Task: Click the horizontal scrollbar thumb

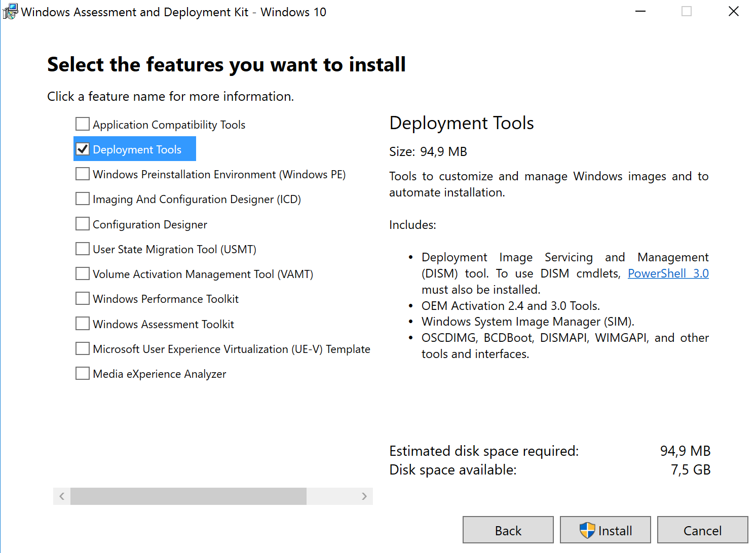Action: 188,496
